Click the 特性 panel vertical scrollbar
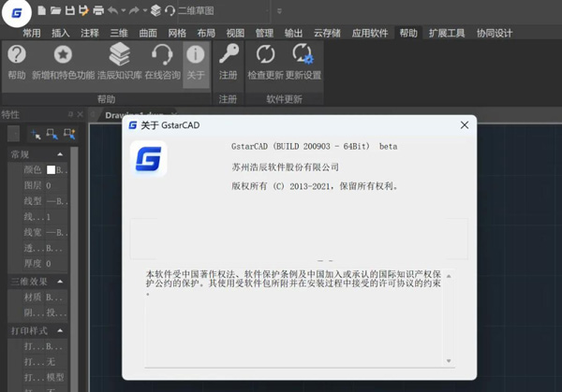This screenshot has width=562, height=392. 74,269
